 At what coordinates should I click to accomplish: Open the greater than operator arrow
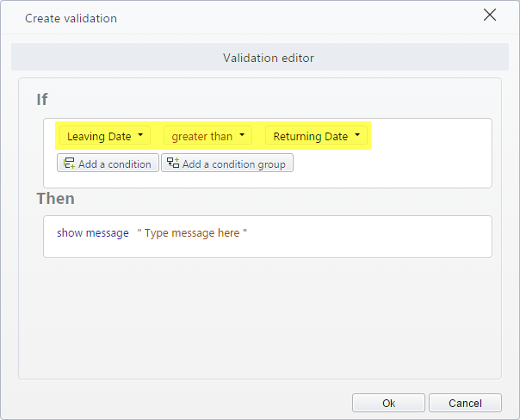(242, 134)
